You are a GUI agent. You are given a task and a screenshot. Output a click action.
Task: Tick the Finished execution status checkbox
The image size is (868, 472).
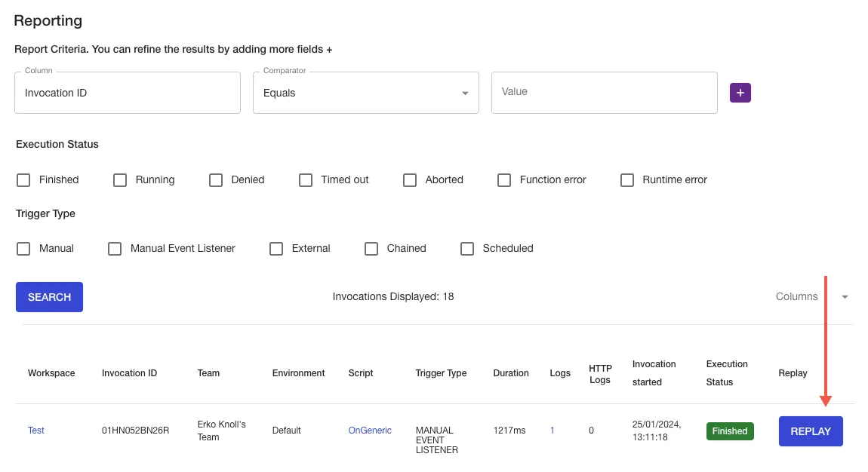(x=23, y=180)
